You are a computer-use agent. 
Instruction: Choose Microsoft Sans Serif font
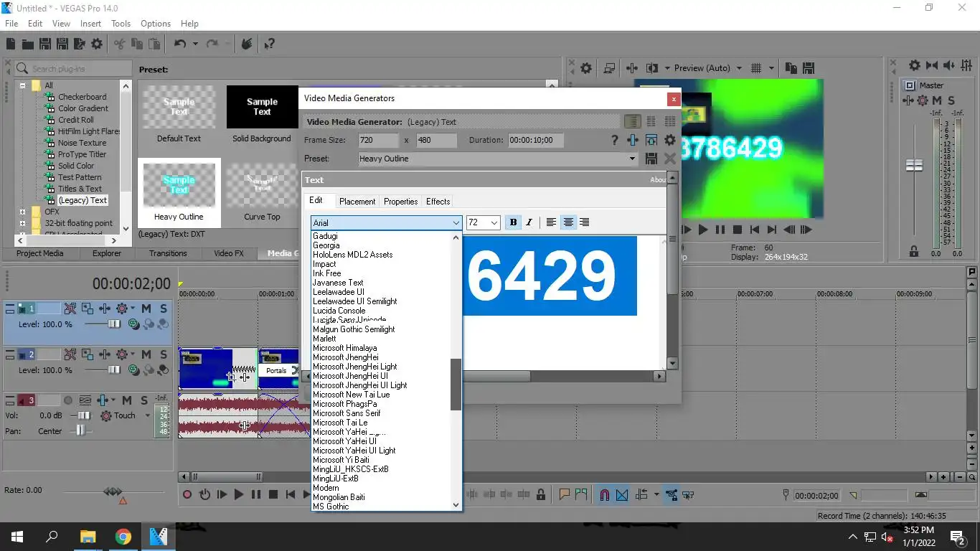(x=347, y=413)
